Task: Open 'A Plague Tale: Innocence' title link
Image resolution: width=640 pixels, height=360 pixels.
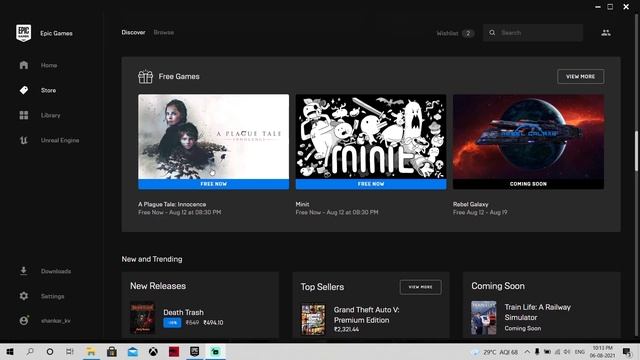Action: (x=172, y=204)
